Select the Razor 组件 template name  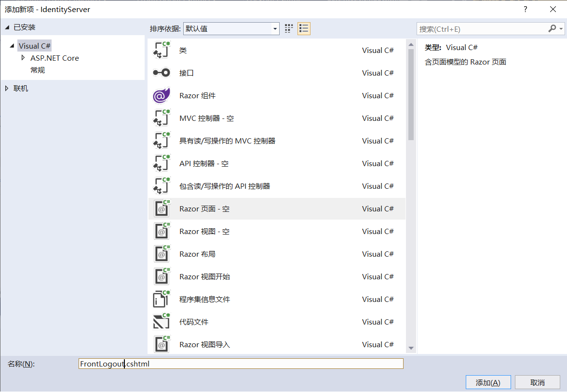[x=198, y=96]
